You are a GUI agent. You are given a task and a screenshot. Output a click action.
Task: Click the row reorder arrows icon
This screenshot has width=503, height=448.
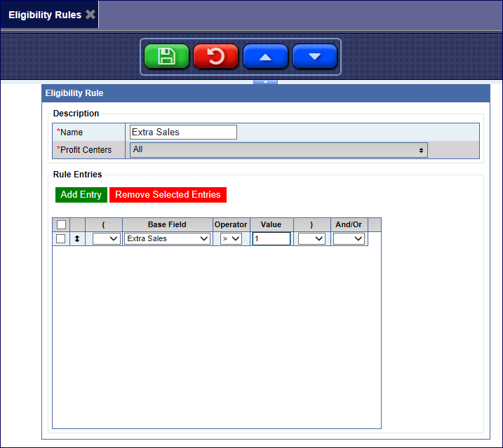click(77, 239)
